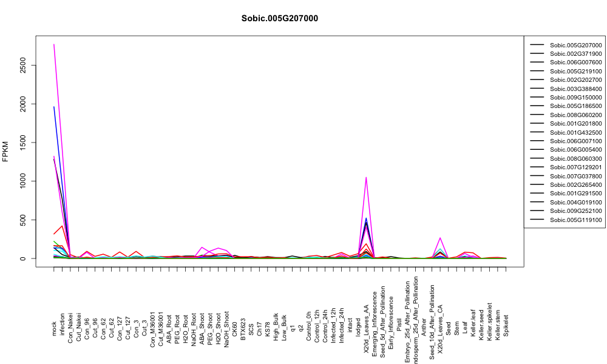Click the magenta peak at mock sample

click(x=54, y=44)
